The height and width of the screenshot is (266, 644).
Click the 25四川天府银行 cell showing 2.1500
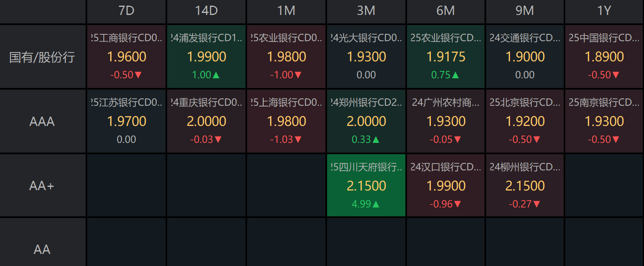click(x=366, y=186)
